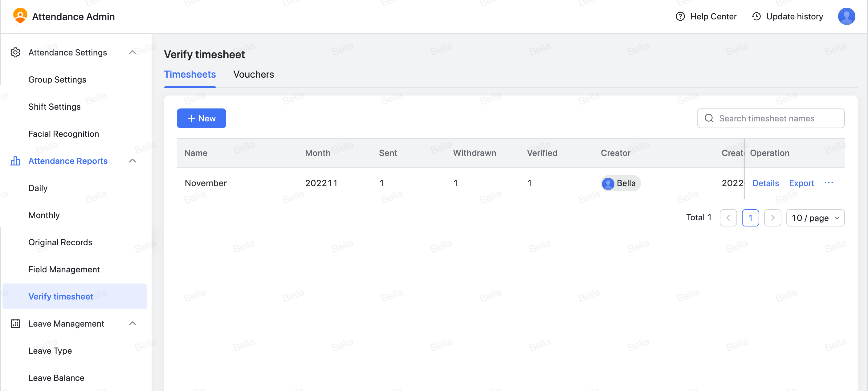Open Details for the November timesheet

[x=766, y=183]
